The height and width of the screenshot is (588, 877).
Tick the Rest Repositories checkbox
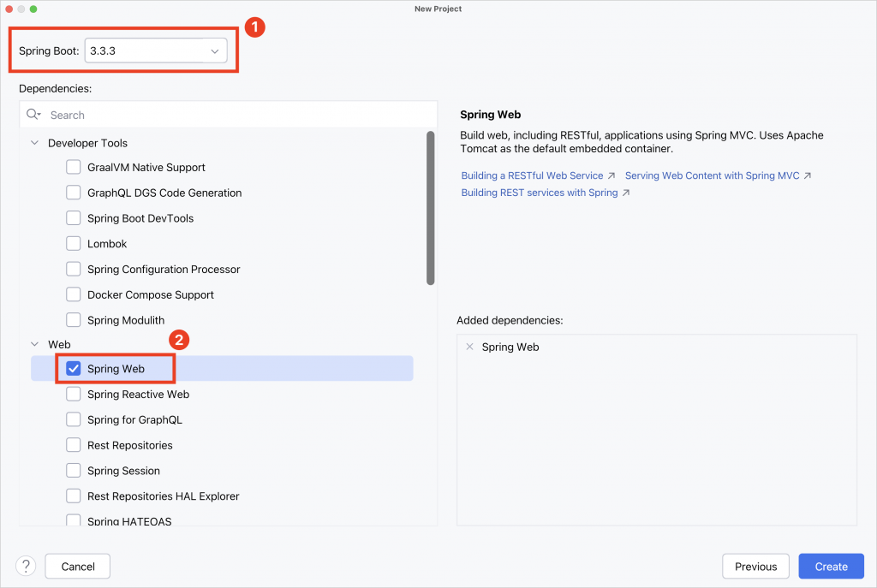74,445
